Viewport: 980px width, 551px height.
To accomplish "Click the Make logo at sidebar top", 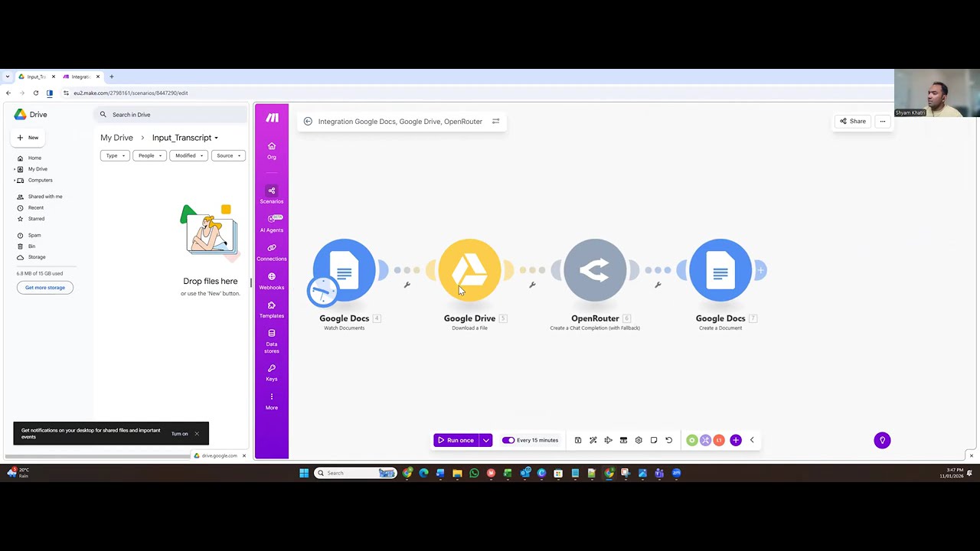I will pyautogui.click(x=273, y=118).
